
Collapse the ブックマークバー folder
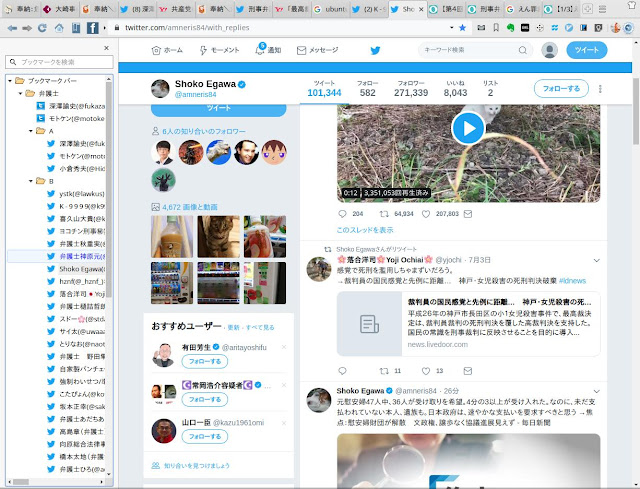[x=10, y=81]
